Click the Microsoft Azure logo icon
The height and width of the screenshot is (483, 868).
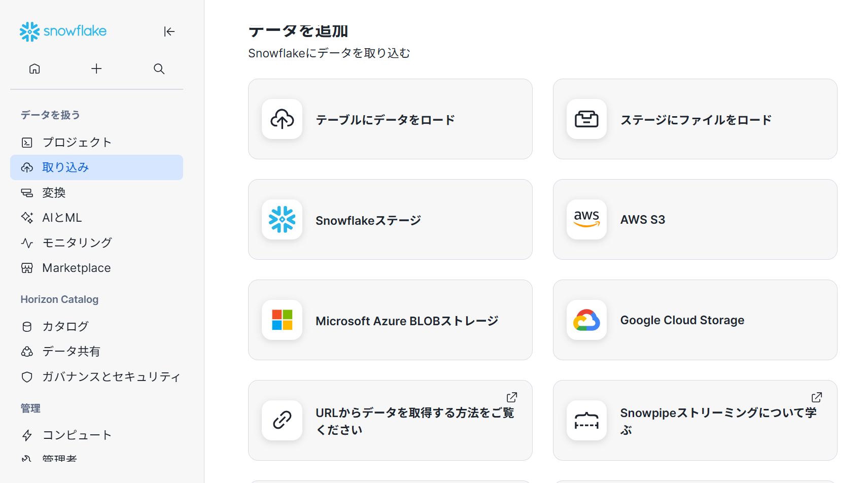282,320
